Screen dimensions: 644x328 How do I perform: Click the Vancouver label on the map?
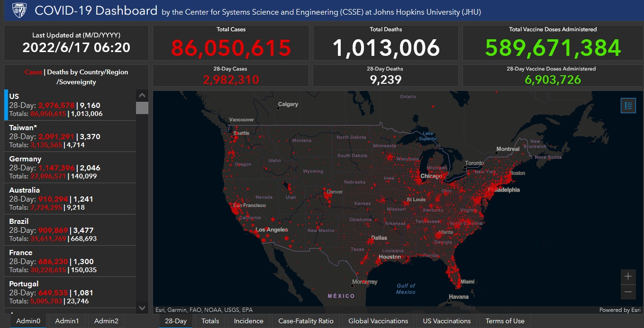[x=242, y=120]
